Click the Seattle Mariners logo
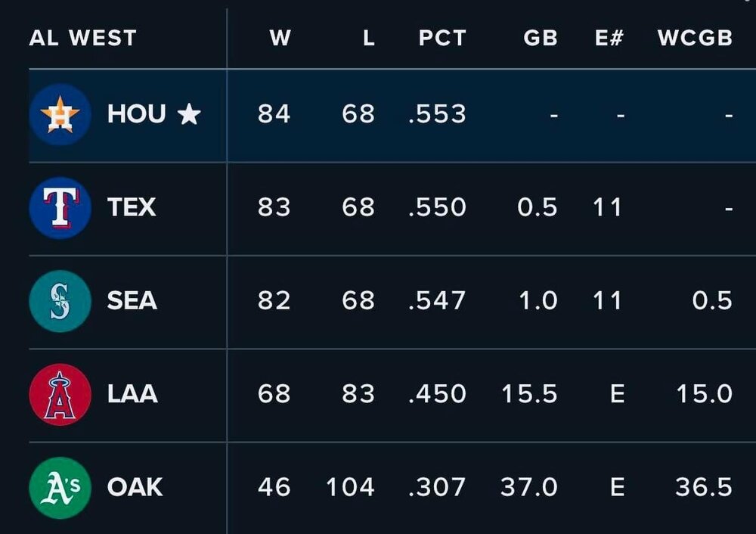The height and width of the screenshot is (534, 756). [60, 301]
